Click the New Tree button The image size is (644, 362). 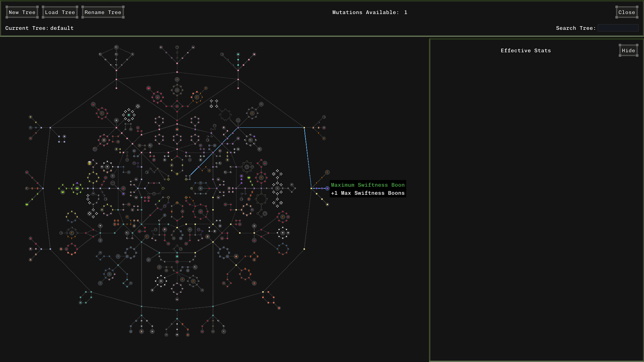tap(22, 12)
